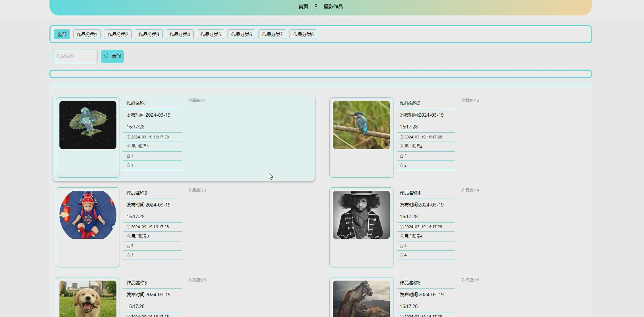Click the description 作品简介3
This screenshot has width=644, height=317.
[197, 190]
